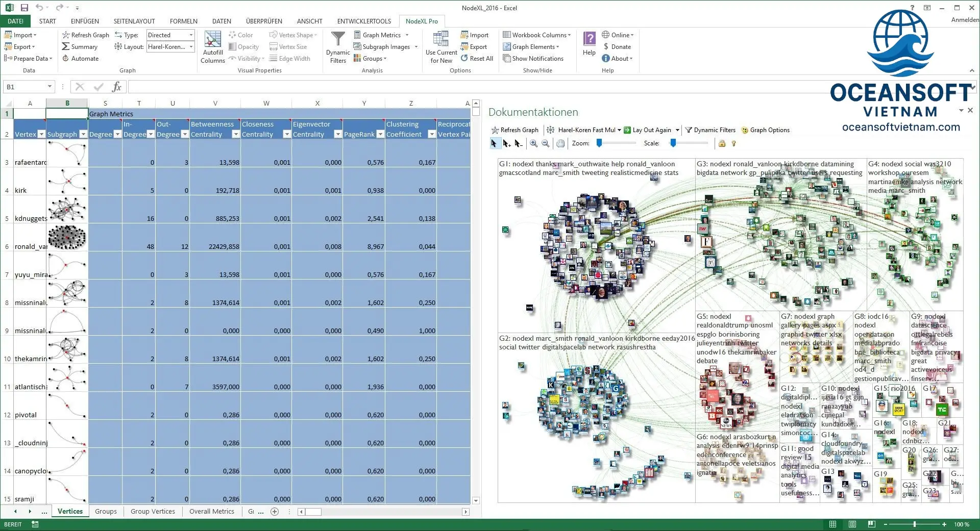
Task: Click the Donate button
Action: (x=617, y=47)
